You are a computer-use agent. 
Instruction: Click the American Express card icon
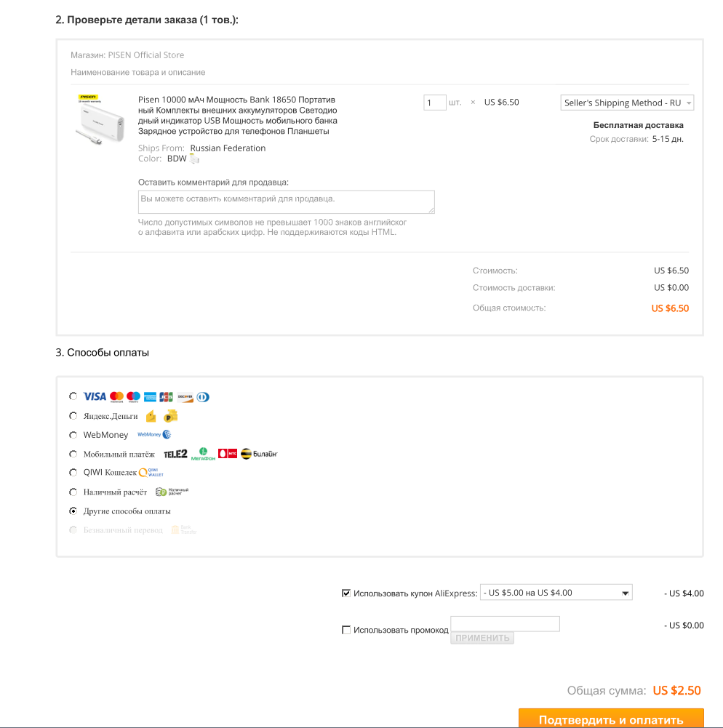point(150,397)
